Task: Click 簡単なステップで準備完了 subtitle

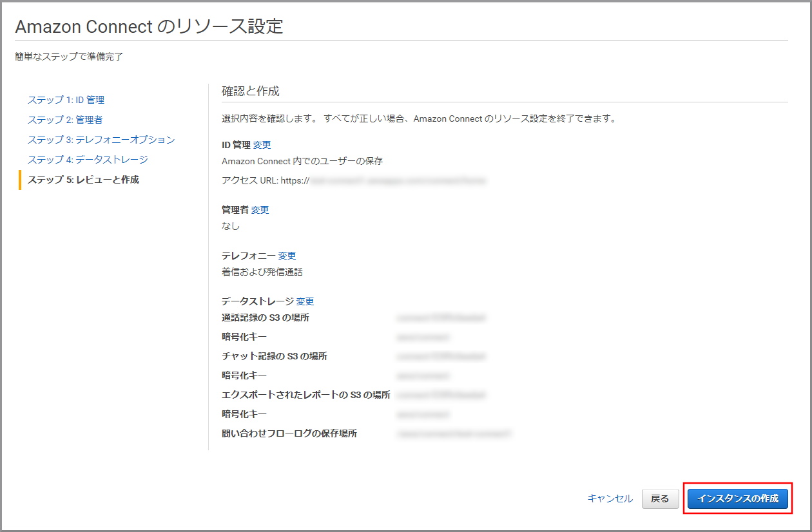Action: [x=69, y=57]
